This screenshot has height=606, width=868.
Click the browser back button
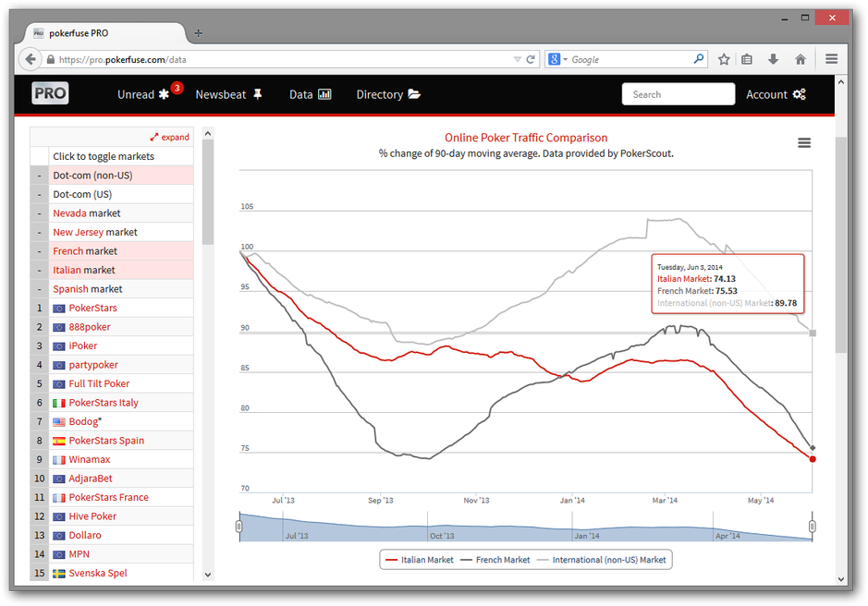point(31,59)
